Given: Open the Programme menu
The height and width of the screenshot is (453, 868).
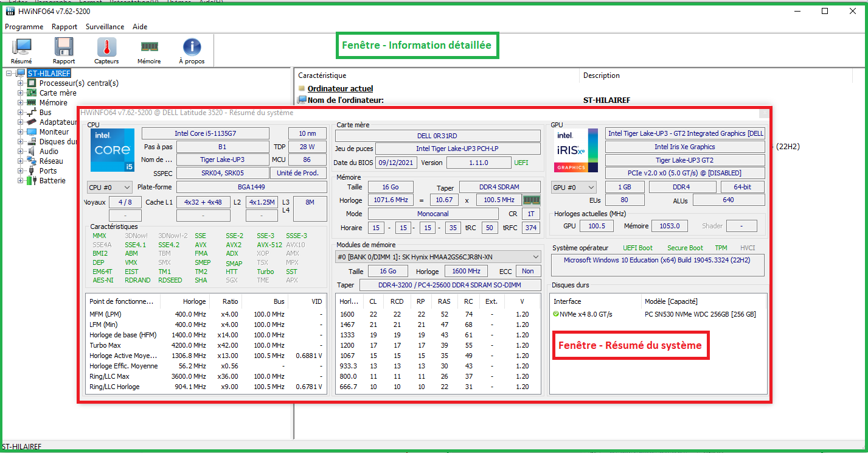Looking at the screenshot, I should pos(24,27).
